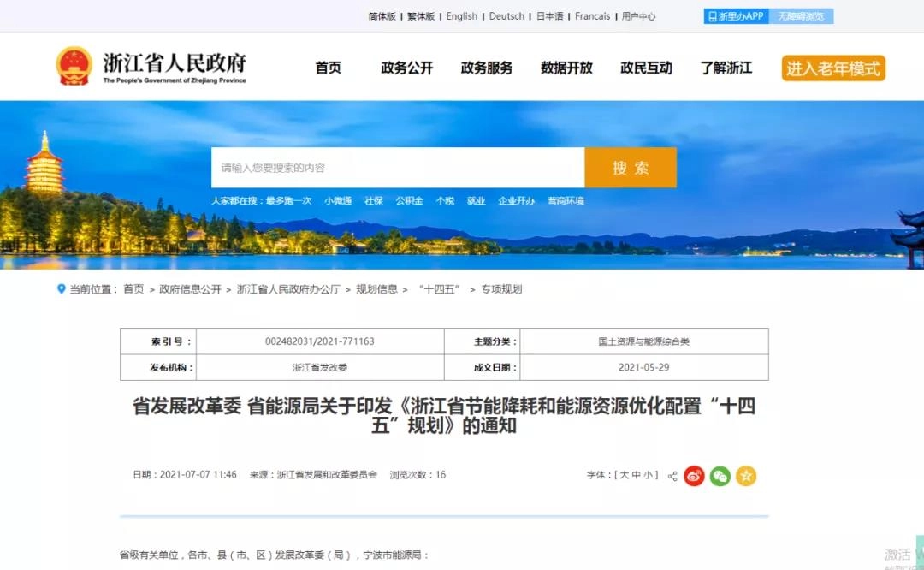Screen dimensions: 924x570
Task: Select the 了解浙江 navigation item
Action: click(726, 68)
